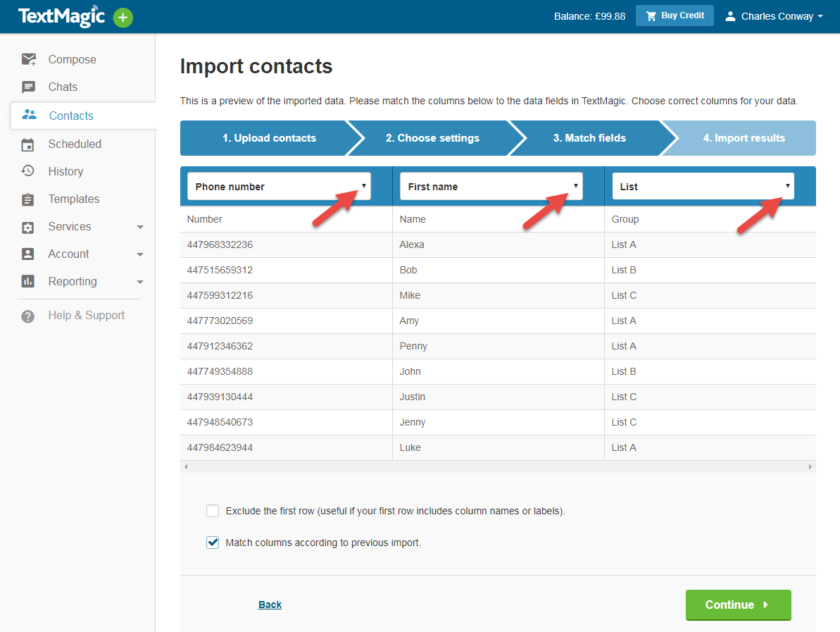Click the Chats speech bubble icon
The image size is (840, 632).
pos(28,87)
